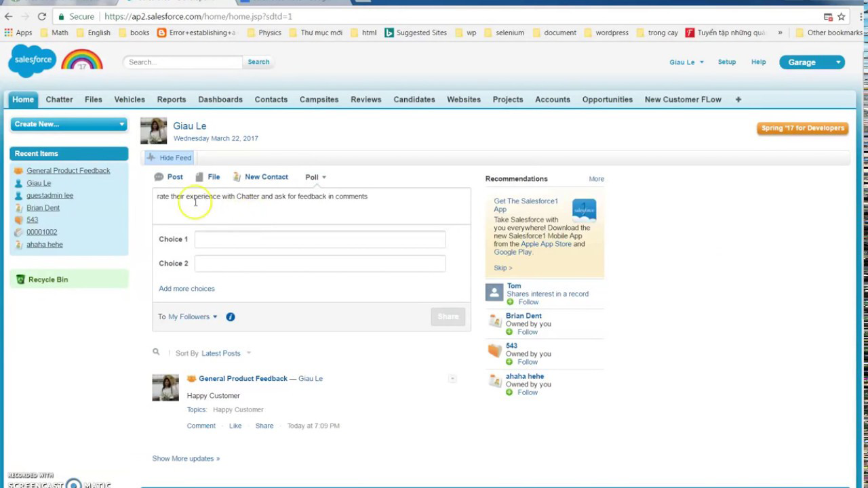This screenshot has height=488, width=868.
Task: Click the Giau Le profile photo
Action: coord(153,131)
